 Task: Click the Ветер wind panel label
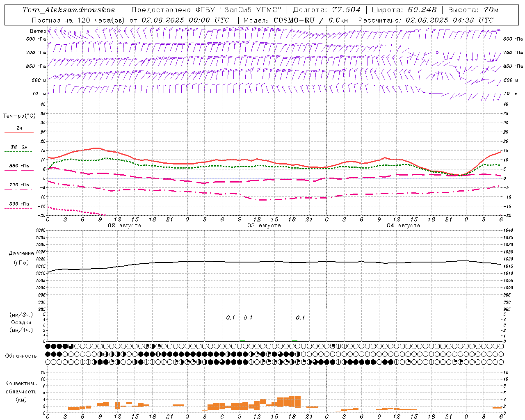tap(38, 31)
